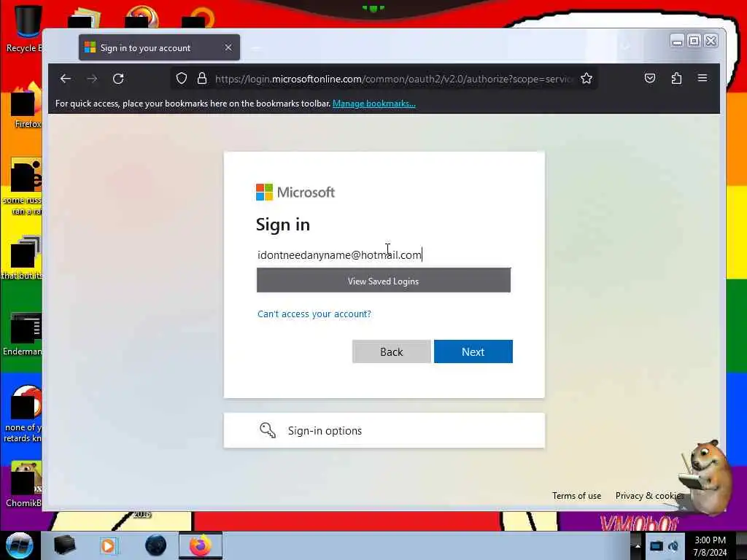Open the list-all-tabs dropdown arrow
The width and height of the screenshot is (747, 560).
pyautogui.click(x=625, y=46)
